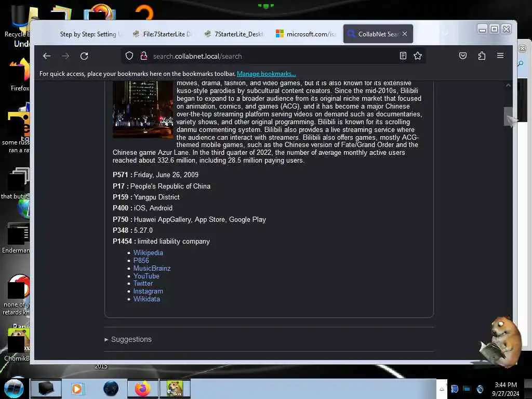Open the MusicBrainz link
Viewport: 532px width, 399px height.
152,269
